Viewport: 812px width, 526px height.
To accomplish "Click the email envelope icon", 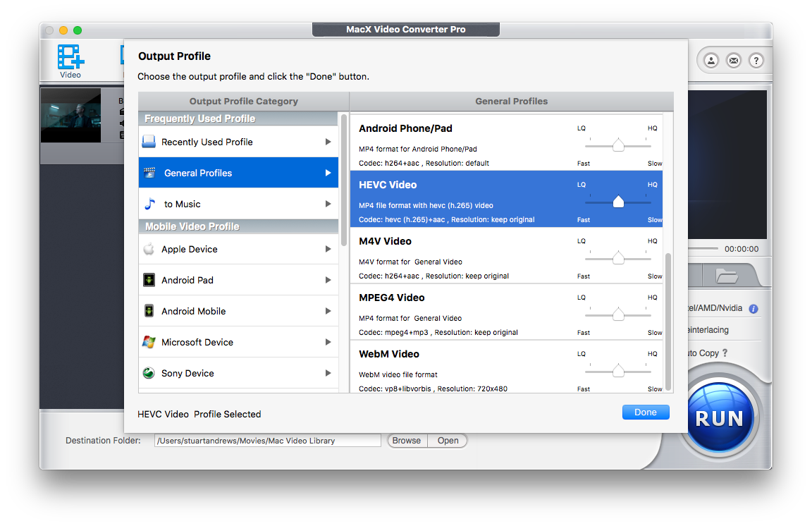I will (x=734, y=61).
